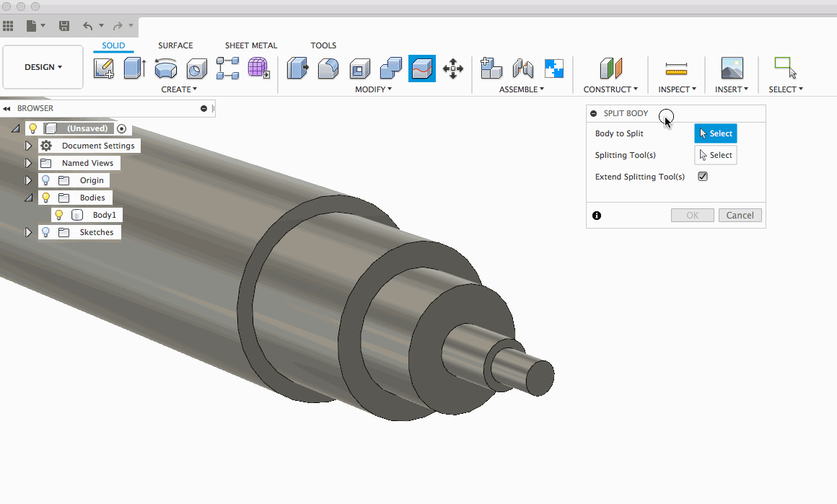This screenshot has width=837, height=504.
Task: Open the Insert image tool icon
Action: pyautogui.click(x=732, y=68)
